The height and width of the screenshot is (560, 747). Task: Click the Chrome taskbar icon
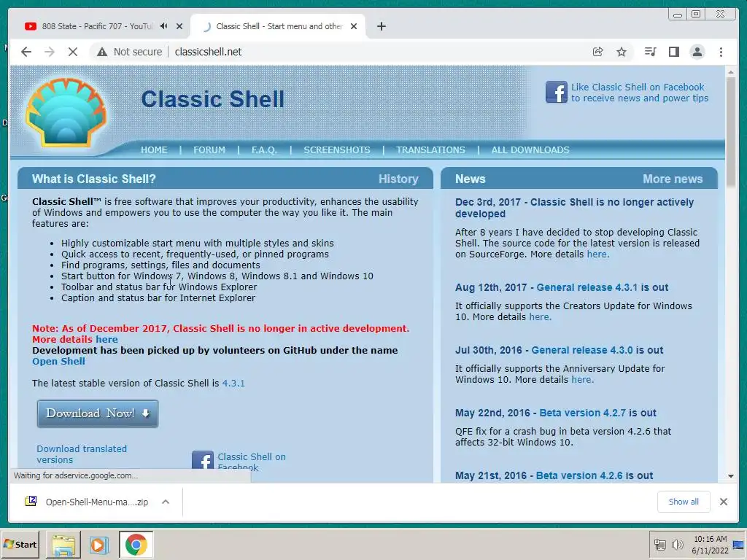(x=136, y=545)
